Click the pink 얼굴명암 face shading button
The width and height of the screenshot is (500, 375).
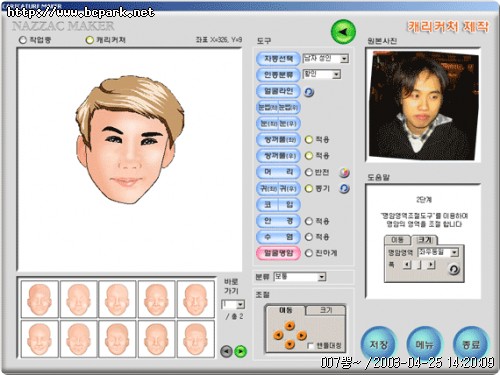(x=278, y=253)
